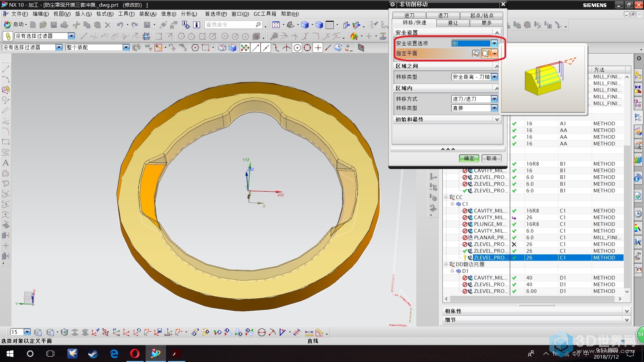This screenshot has width=644, height=362.
Task: Collapse the CC node in operation tree
Action: (446, 197)
